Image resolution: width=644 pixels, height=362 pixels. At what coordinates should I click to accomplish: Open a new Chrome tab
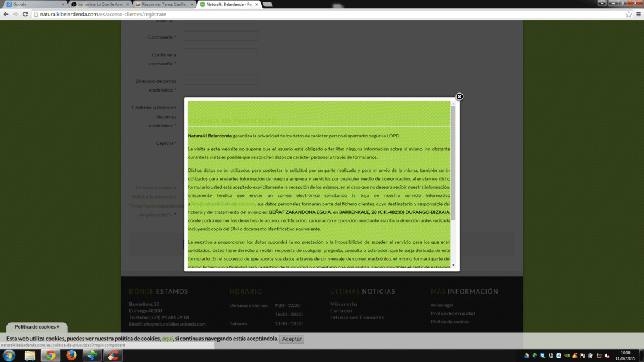tap(268, 5)
